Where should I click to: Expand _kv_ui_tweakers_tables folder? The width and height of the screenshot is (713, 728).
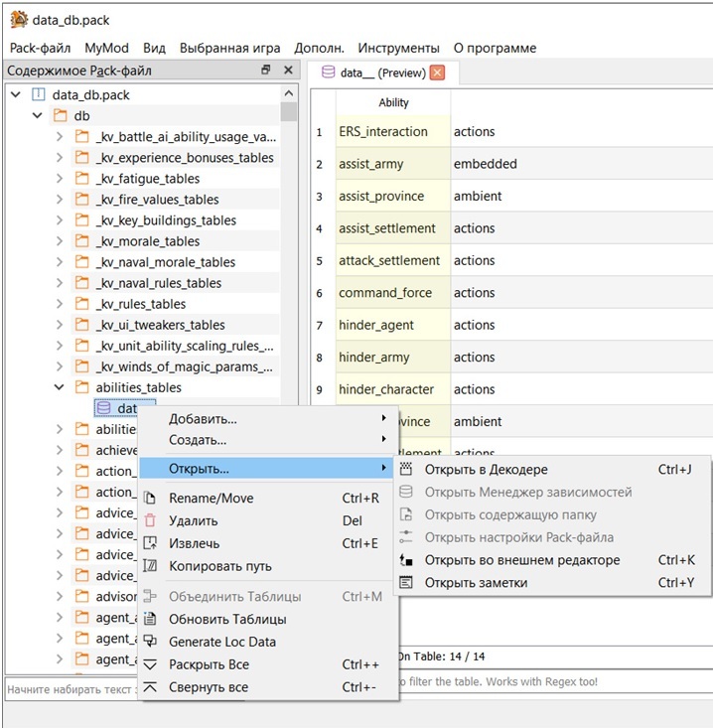click(x=60, y=325)
